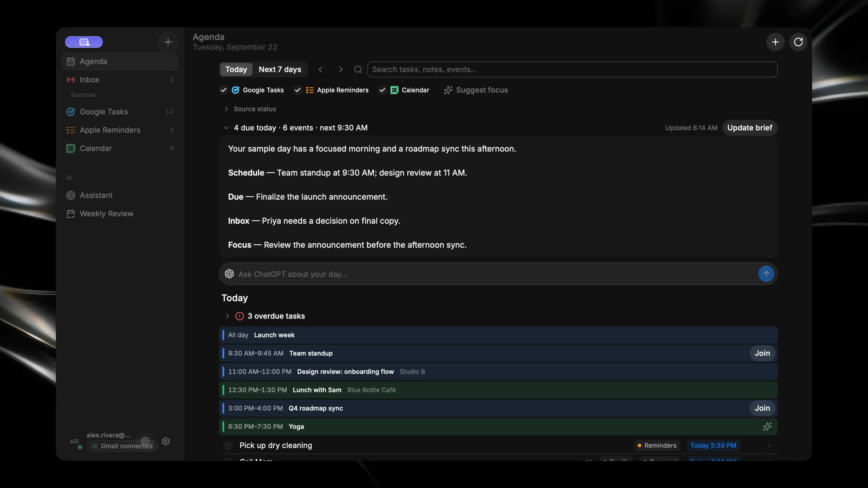Viewport: 868px width, 488px height.
Task: Switch to the Next 7 days tab
Action: pyautogui.click(x=280, y=69)
